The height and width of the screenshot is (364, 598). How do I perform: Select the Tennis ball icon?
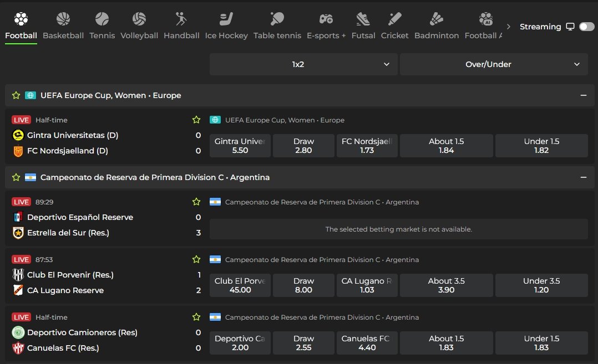tap(102, 19)
